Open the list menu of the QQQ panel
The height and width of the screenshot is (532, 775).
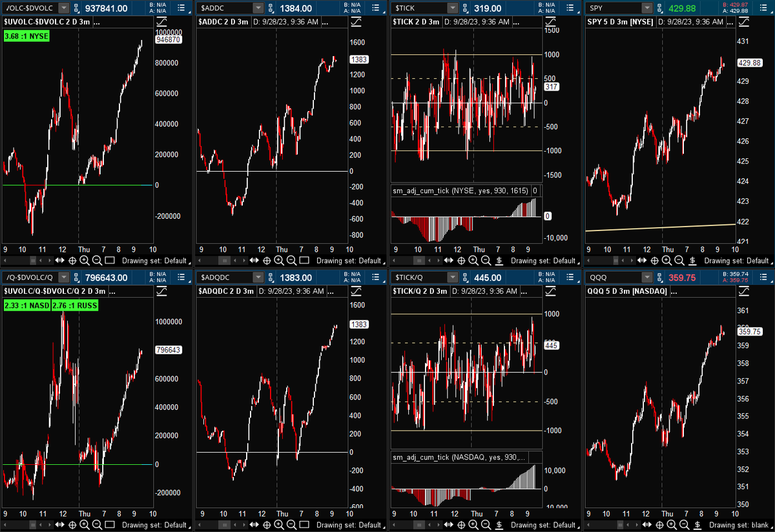pyautogui.click(x=764, y=277)
